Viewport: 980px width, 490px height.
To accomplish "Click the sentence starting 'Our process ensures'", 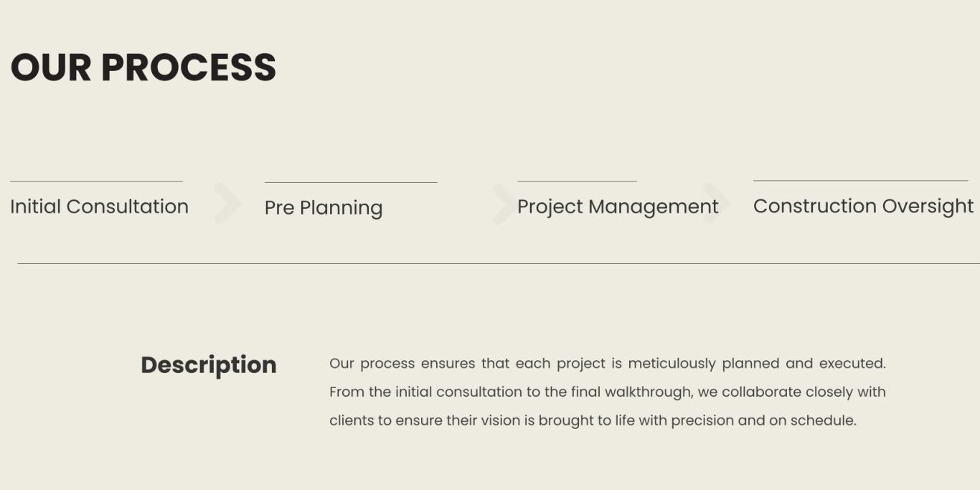I will coord(608,364).
